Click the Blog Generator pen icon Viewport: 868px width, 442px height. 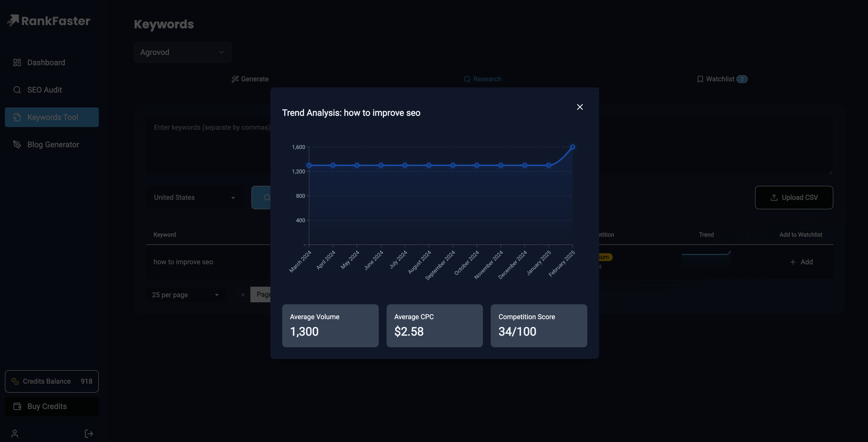17,144
